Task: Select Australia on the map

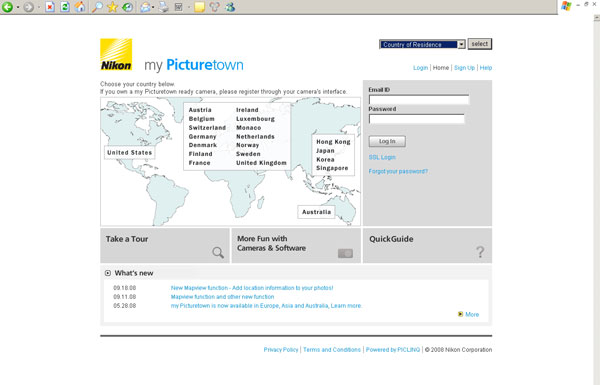Action: click(316, 212)
